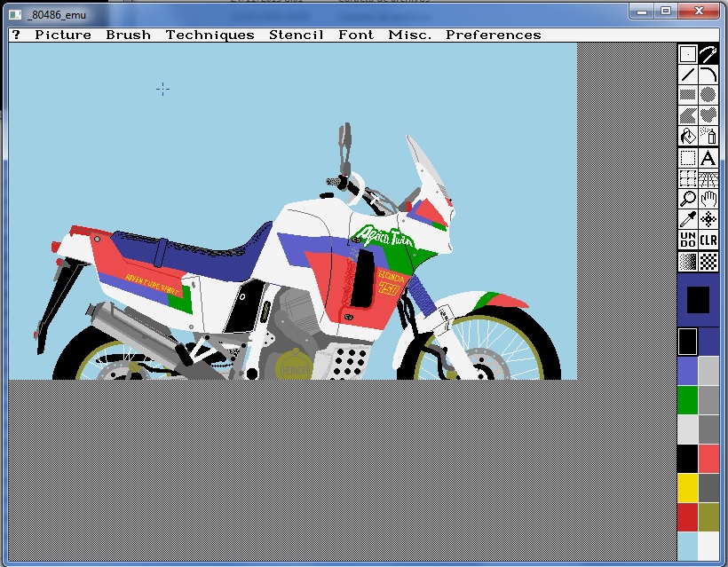Open the Preferences menu
The height and width of the screenshot is (567, 728).
pos(494,35)
